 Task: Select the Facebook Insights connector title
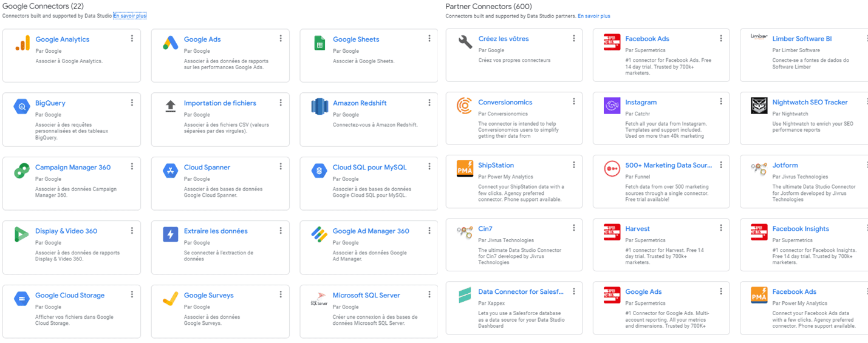click(x=801, y=229)
